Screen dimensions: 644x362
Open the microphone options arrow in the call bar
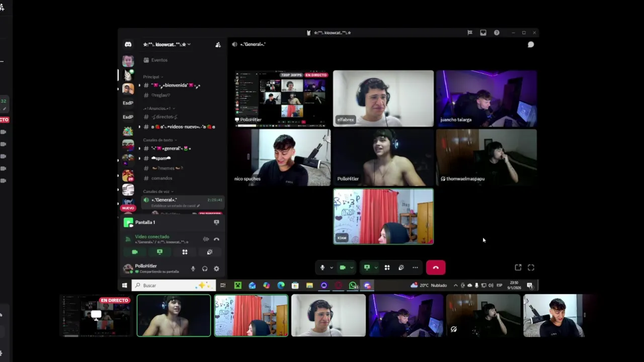tap(331, 267)
